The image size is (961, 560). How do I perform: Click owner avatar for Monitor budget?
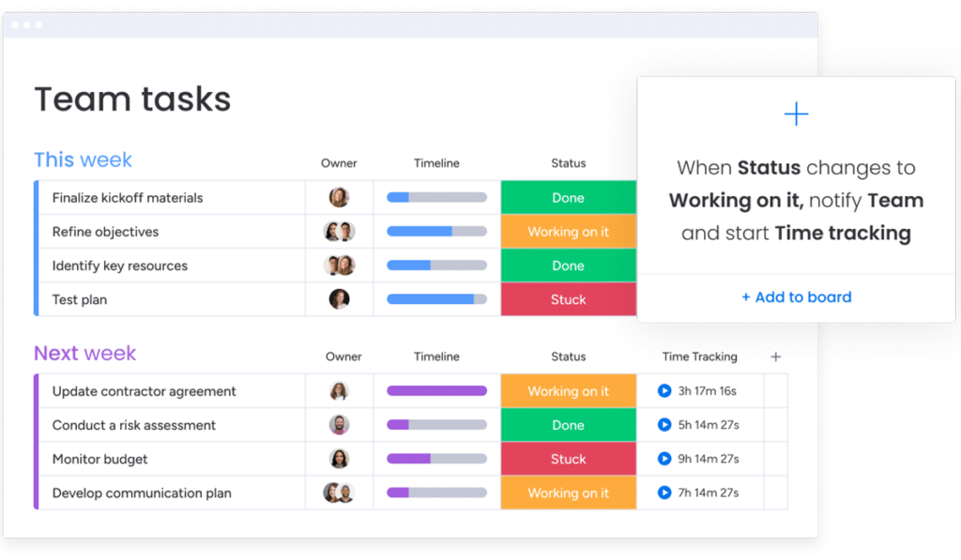click(x=339, y=459)
